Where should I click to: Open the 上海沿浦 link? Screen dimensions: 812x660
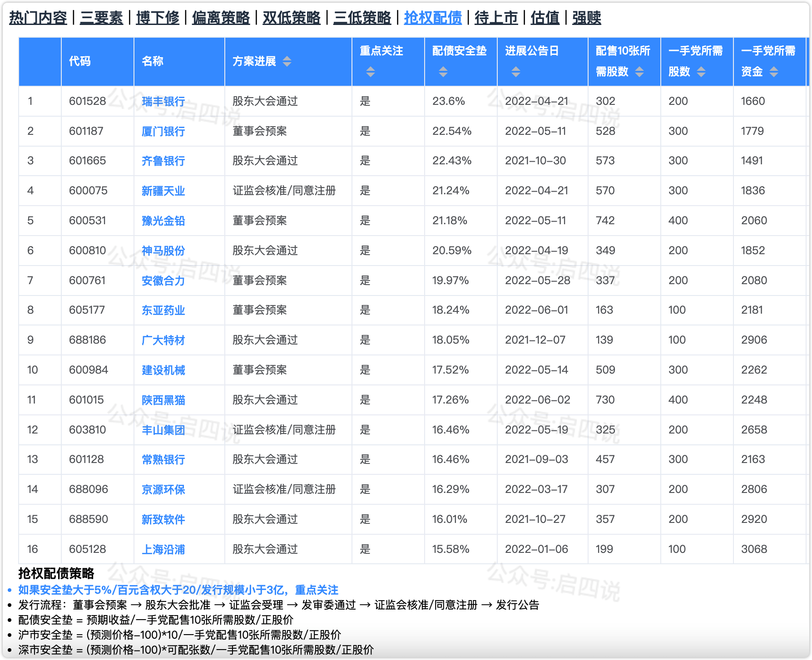163,549
